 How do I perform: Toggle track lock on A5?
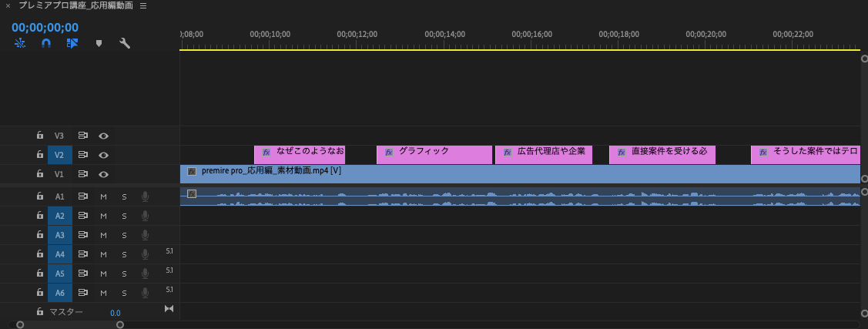pyautogui.click(x=39, y=273)
